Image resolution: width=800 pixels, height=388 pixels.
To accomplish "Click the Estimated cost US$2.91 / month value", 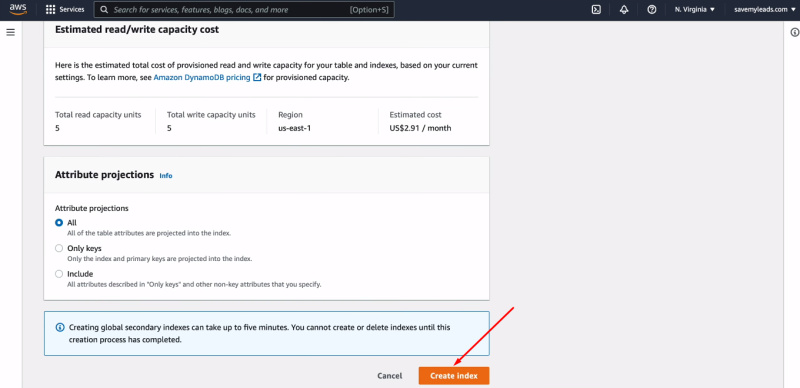I will pyautogui.click(x=420, y=128).
